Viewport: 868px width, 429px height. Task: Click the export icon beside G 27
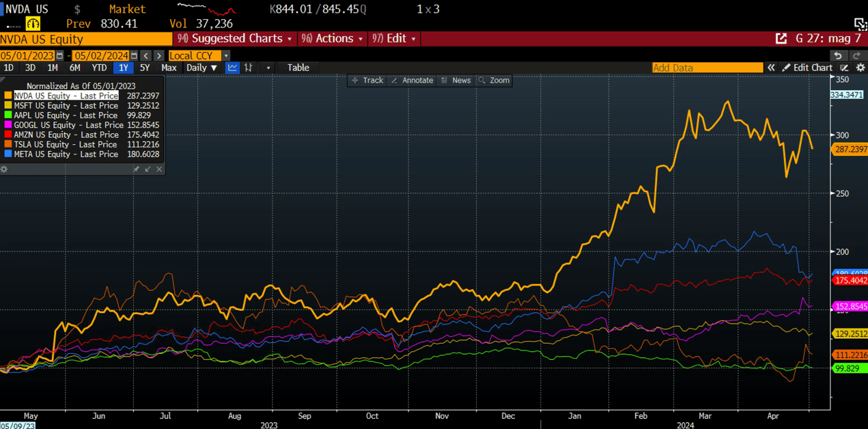781,39
